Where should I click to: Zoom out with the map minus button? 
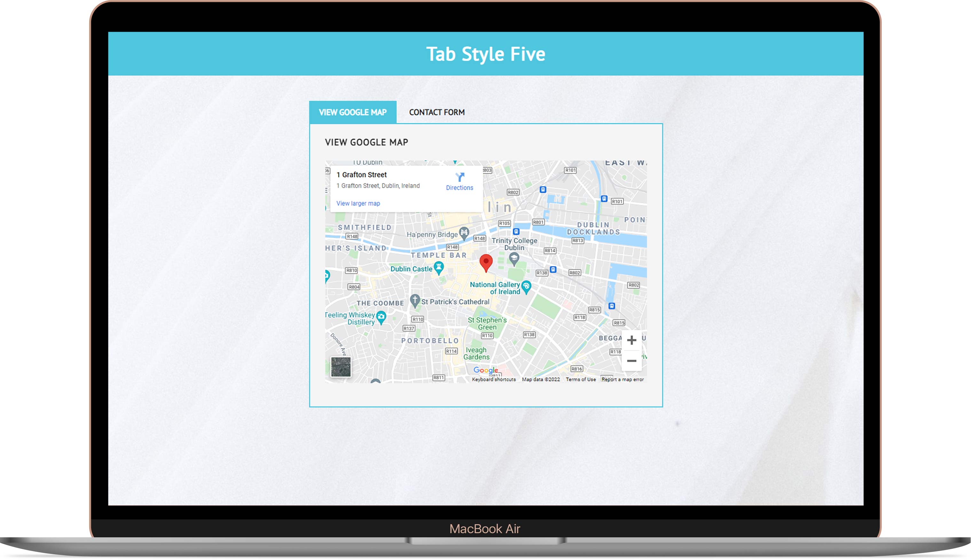coord(631,361)
